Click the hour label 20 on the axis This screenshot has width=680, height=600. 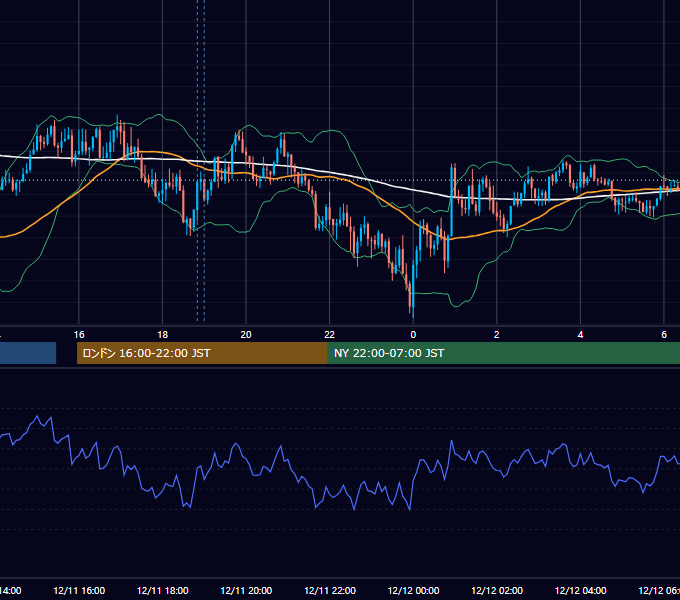point(246,335)
